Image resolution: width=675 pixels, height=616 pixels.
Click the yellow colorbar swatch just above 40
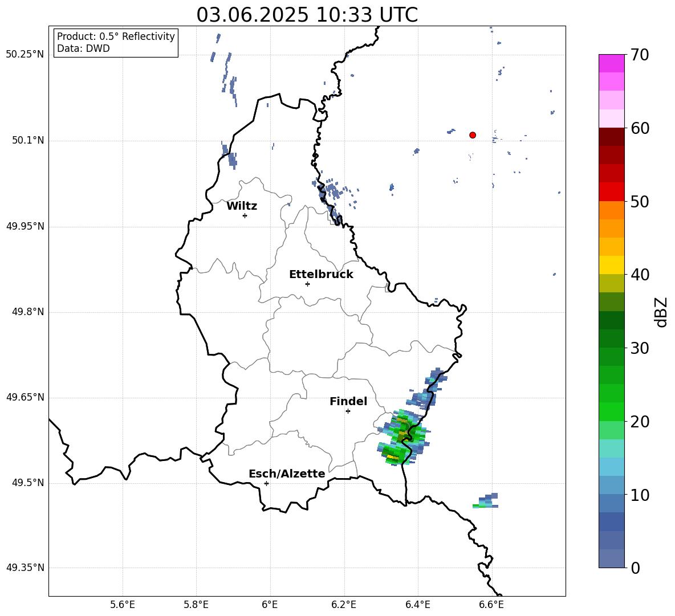point(612,265)
